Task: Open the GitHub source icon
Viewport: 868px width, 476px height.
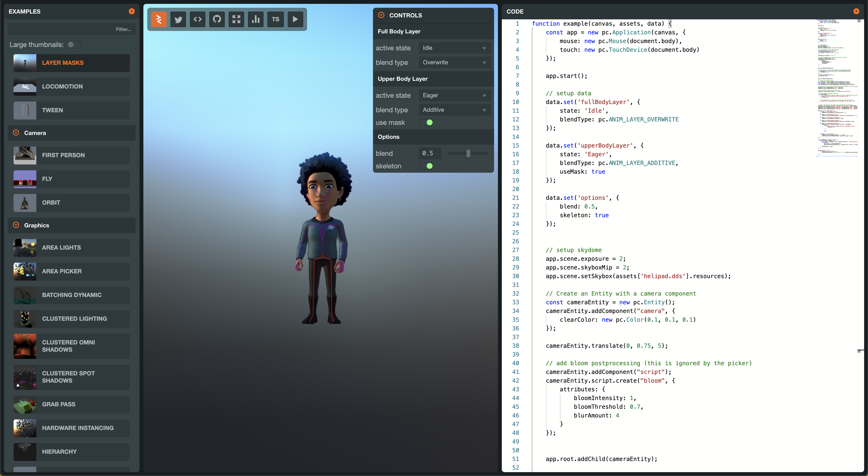Action: pos(217,19)
